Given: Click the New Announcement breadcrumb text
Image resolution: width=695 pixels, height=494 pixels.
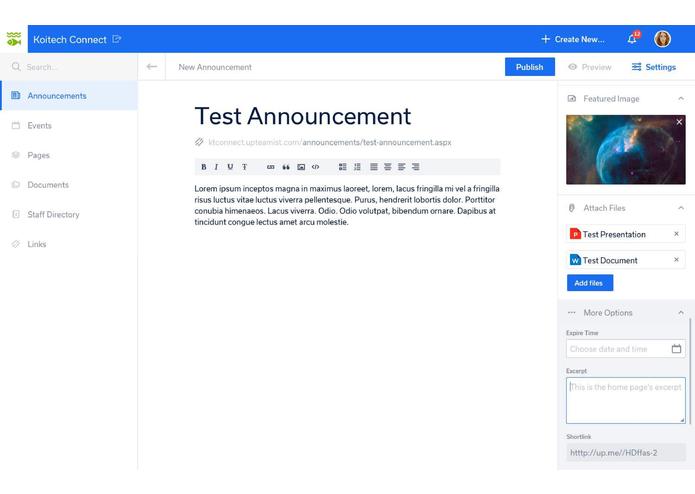Looking at the screenshot, I should coord(215,67).
